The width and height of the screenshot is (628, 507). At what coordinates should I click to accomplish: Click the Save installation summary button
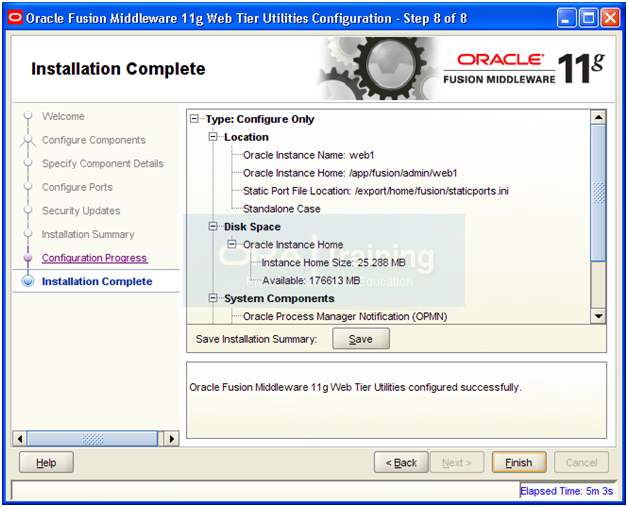point(360,339)
